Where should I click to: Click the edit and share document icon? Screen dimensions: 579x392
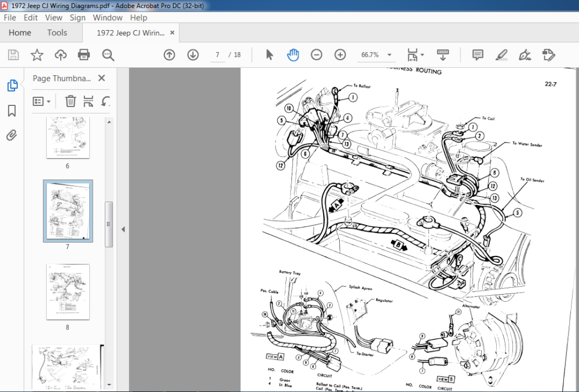pos(548,55)
